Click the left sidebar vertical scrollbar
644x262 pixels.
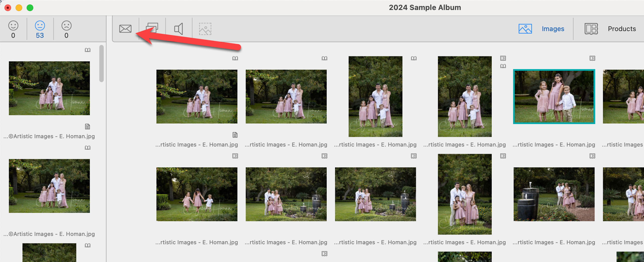pos(101,63)
